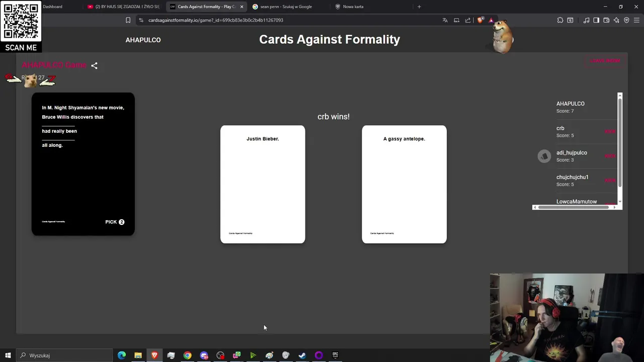Switch to the BY HAJS SIĘ ZGADZAŁ tab

(123, 7)
